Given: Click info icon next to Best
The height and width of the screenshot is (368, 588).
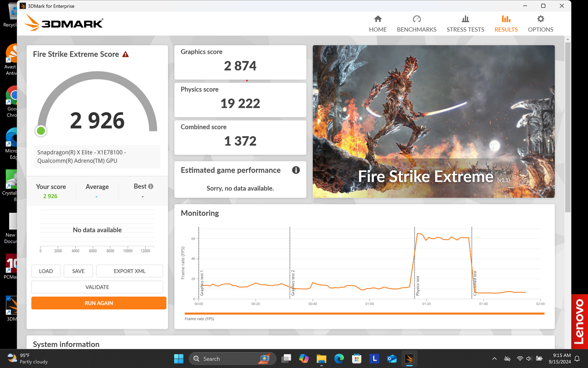Looking at the screenshot, I should [x=151, y=187].
